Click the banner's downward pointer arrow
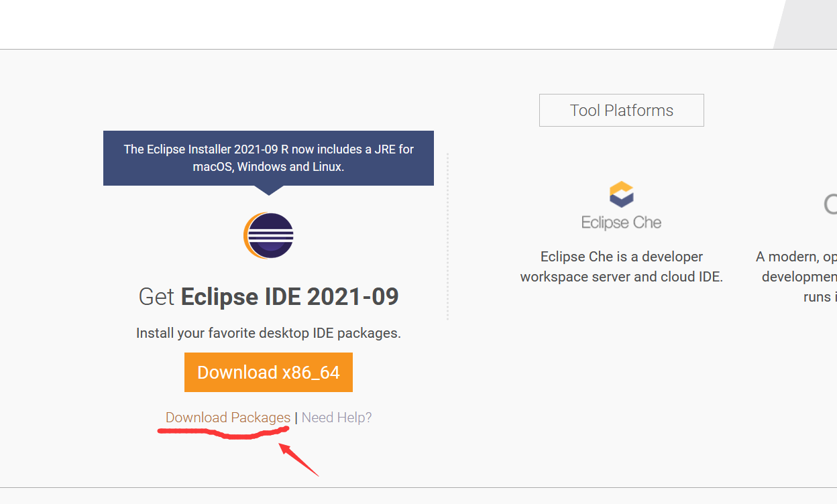 268,190
